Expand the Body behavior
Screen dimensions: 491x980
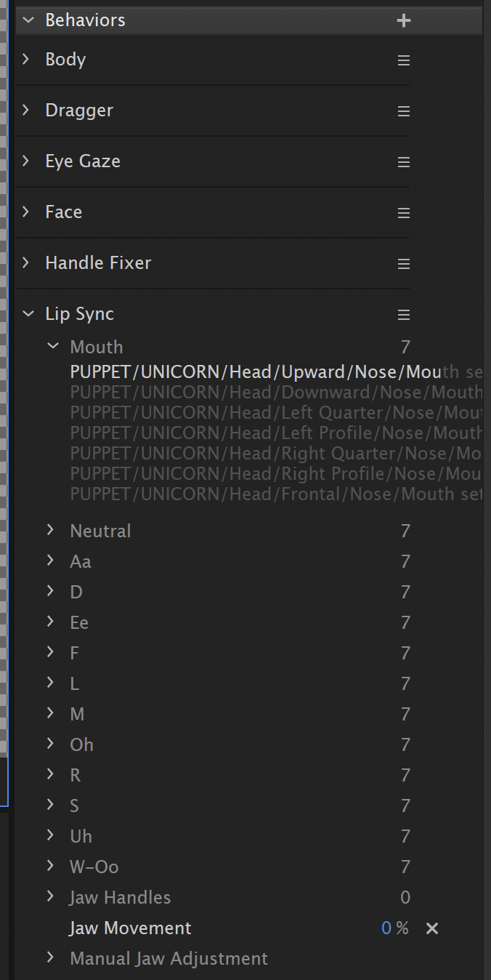pyautogui.click(x=26, y=59)
